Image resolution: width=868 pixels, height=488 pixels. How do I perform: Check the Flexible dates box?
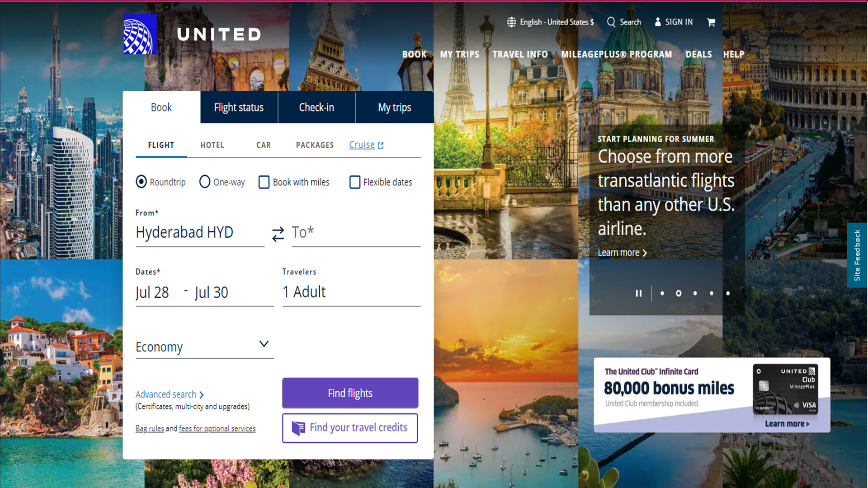click(x=355, y=182)
